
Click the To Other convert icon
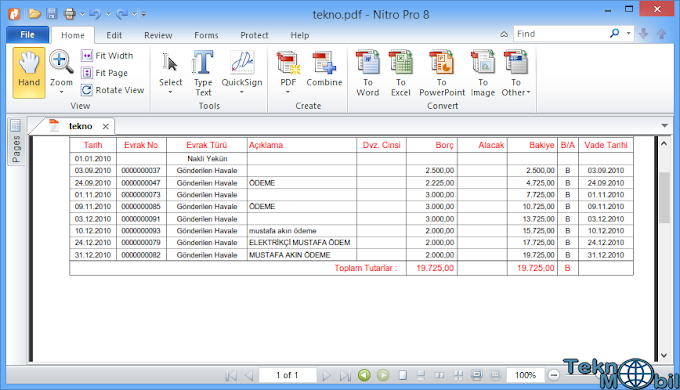[516, 62]
